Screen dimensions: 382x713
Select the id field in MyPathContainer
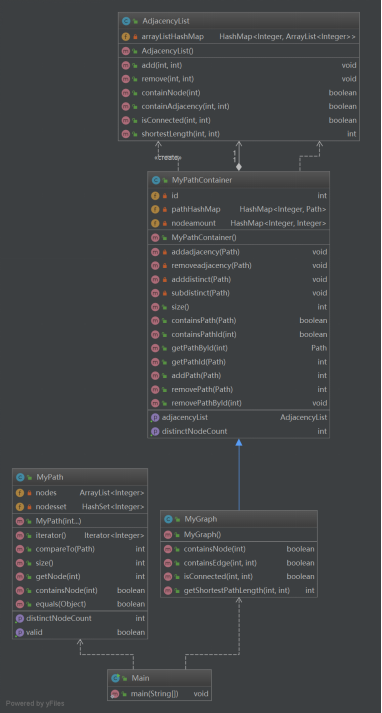point(238,196)
